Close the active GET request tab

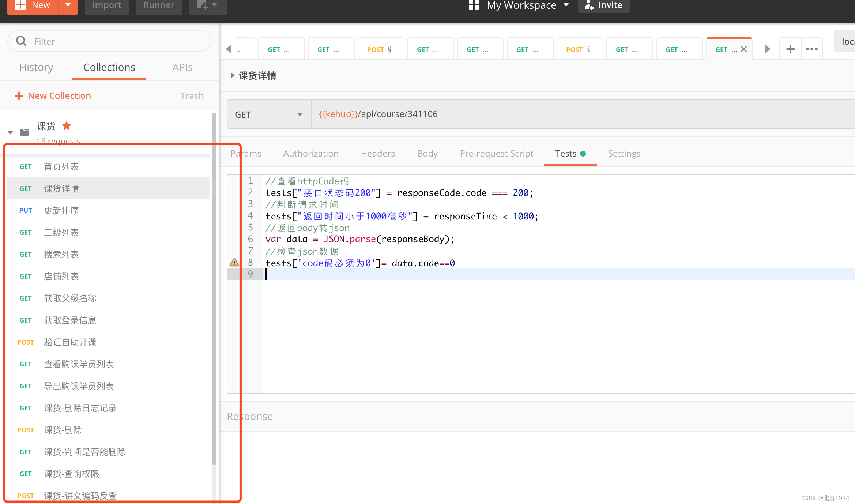point(744,49)
